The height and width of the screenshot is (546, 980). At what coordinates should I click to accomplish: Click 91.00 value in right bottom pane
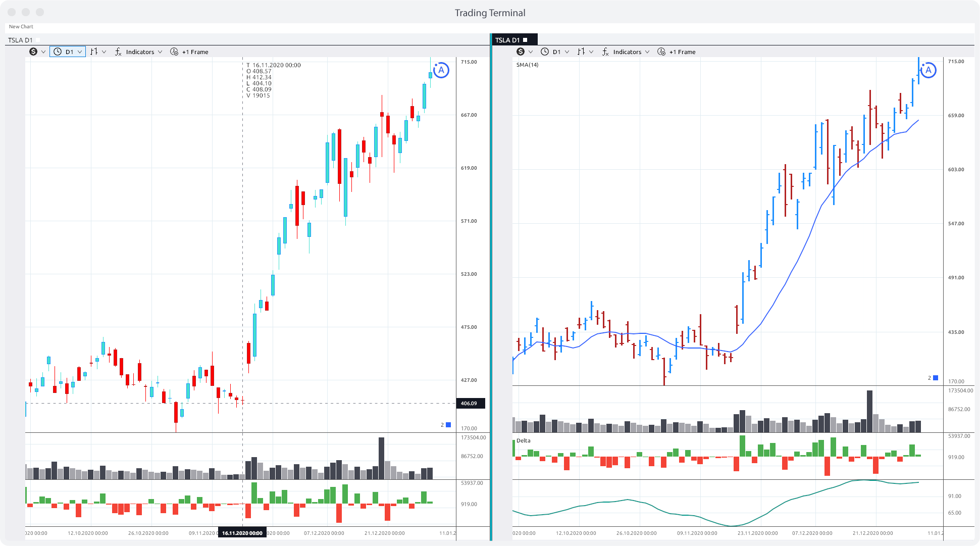[x=954, y=496]
